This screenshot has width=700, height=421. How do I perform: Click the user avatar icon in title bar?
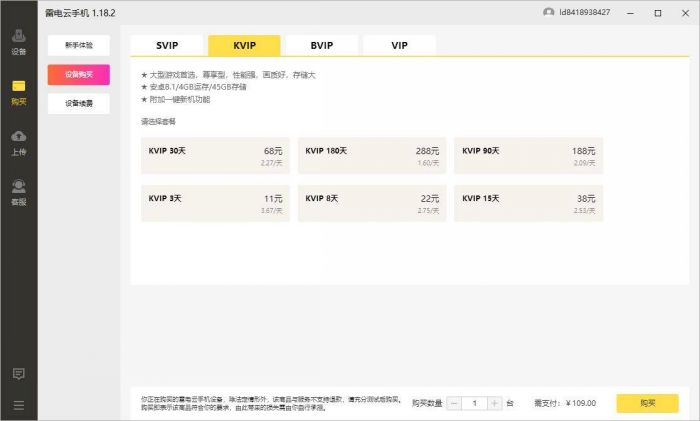point(548,13)
